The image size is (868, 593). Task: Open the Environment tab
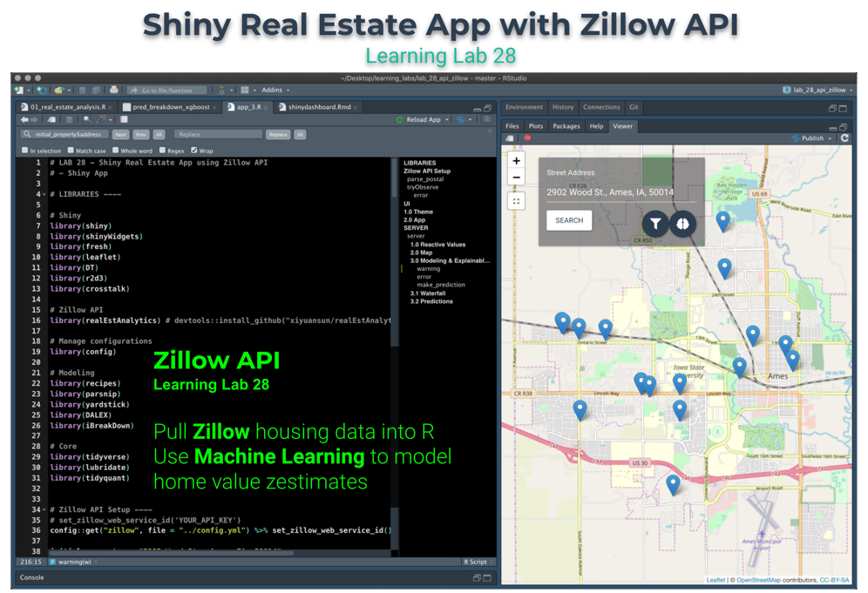(x=524, y=107)
